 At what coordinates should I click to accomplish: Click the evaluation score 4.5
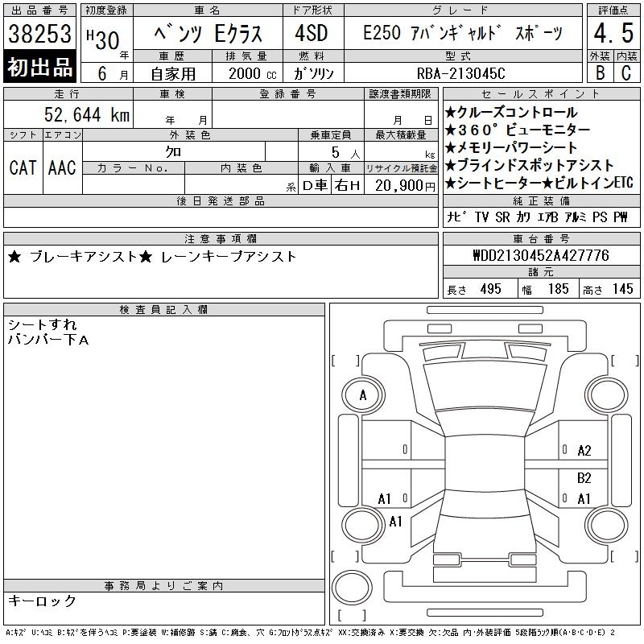click(612, 34)
